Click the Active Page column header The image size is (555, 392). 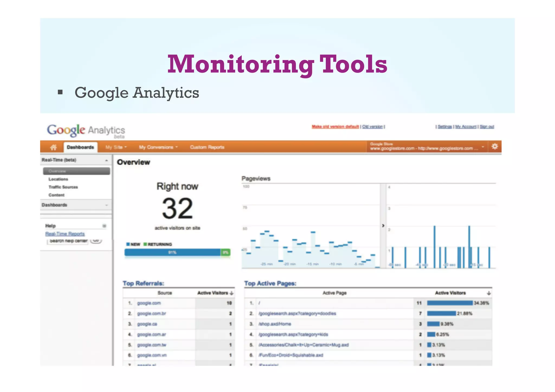[334, 293]
